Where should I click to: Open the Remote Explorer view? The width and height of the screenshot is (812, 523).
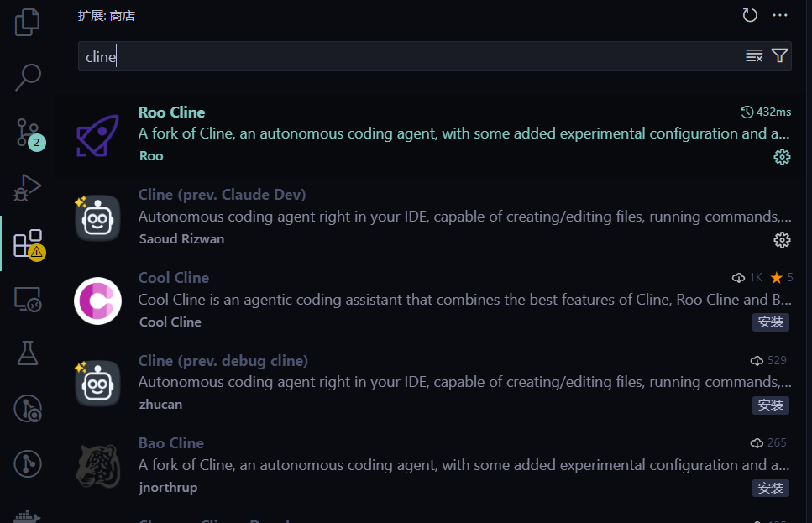(28, 299)
